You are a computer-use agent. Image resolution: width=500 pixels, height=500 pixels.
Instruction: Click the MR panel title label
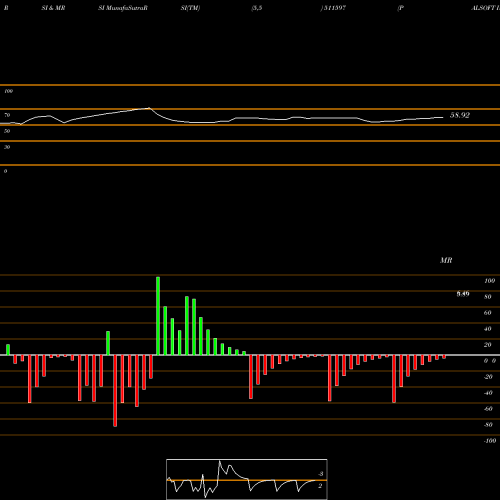click(x=446, y=260)
